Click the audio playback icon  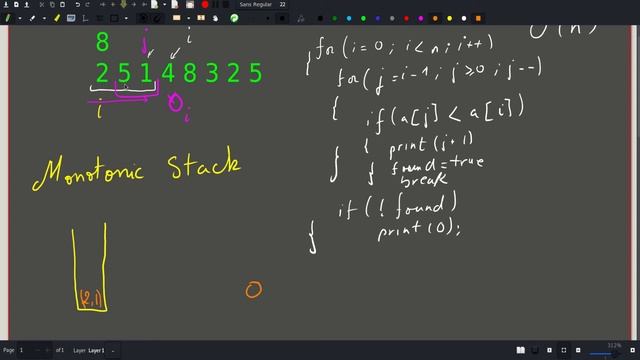[x=301, y=18]
